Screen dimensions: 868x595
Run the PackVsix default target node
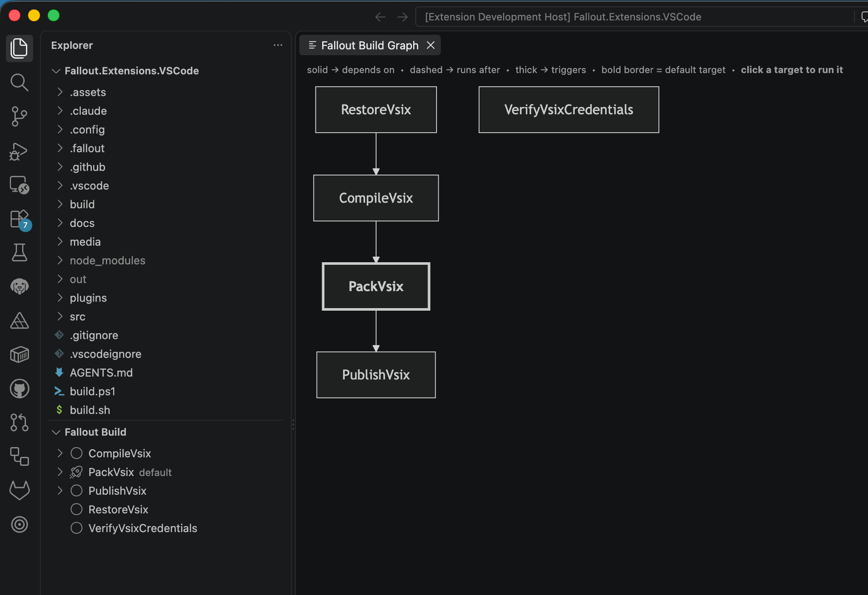coord(376,286)
